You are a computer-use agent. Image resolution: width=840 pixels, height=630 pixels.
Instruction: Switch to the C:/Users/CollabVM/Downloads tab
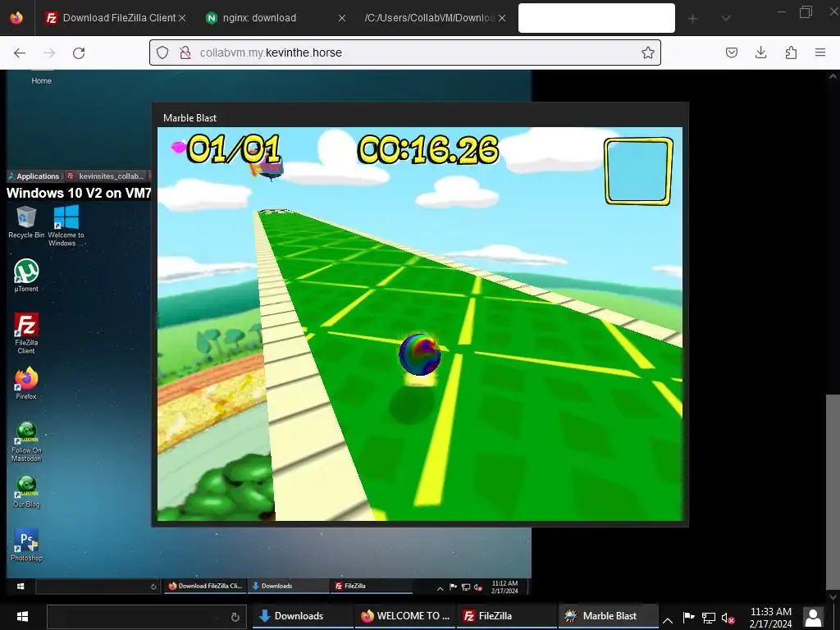[434, 18]
